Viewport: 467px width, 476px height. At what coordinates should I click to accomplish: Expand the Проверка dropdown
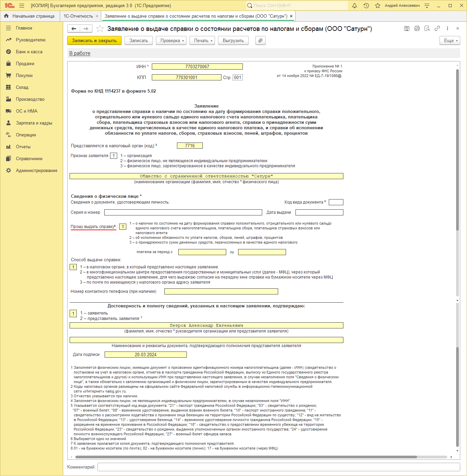click(x=172, y=40)
